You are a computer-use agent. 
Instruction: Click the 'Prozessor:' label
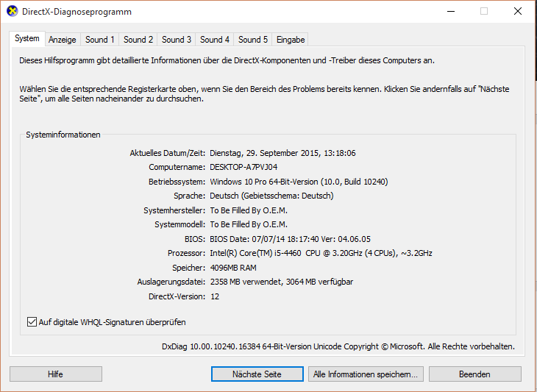pyautogui.click(x=186, y=253)
